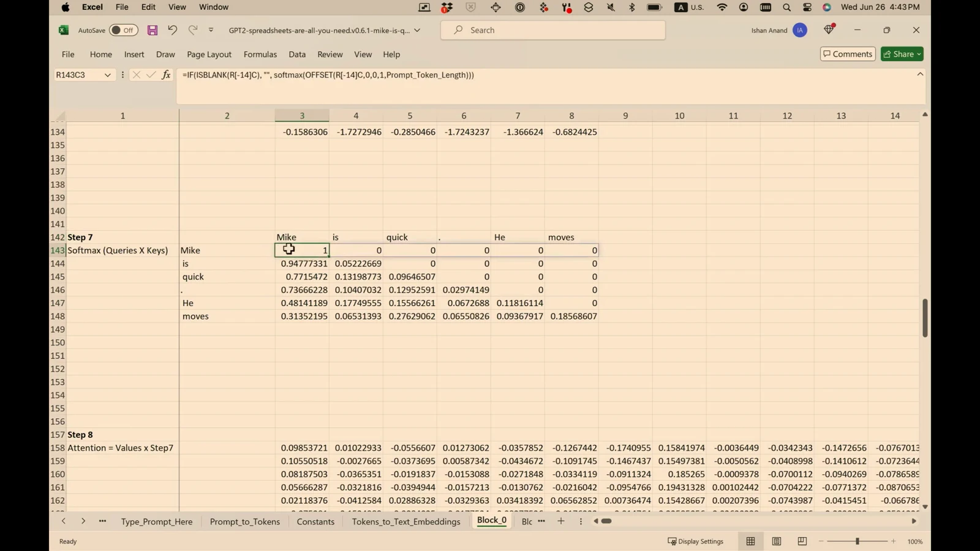Redo the last action

click(x=193, y=30)
